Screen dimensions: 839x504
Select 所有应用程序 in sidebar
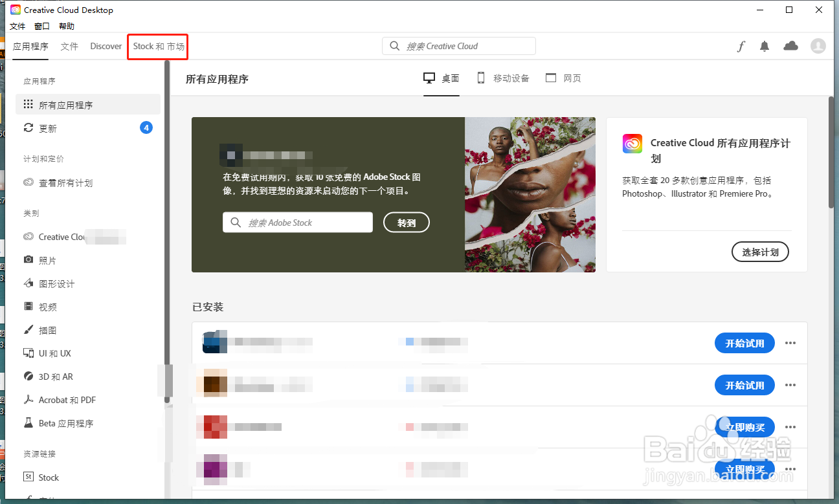point(88,104)
